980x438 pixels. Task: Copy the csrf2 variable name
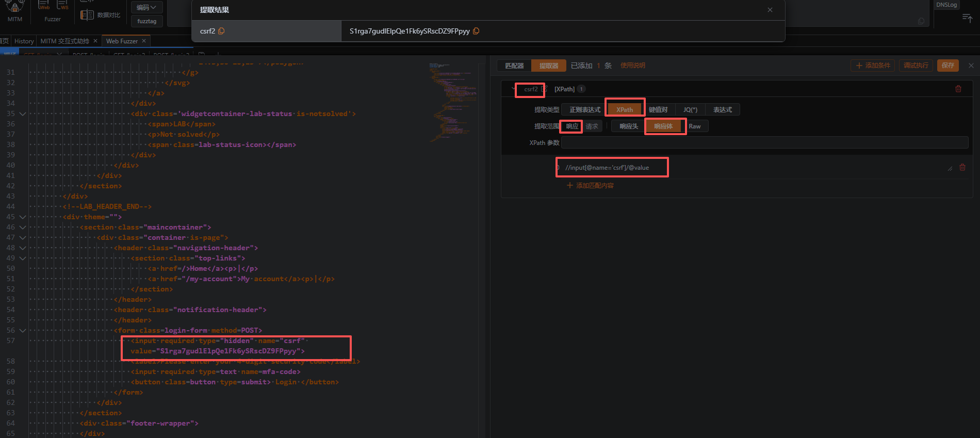pyautogui.click(x=221, y=31)
